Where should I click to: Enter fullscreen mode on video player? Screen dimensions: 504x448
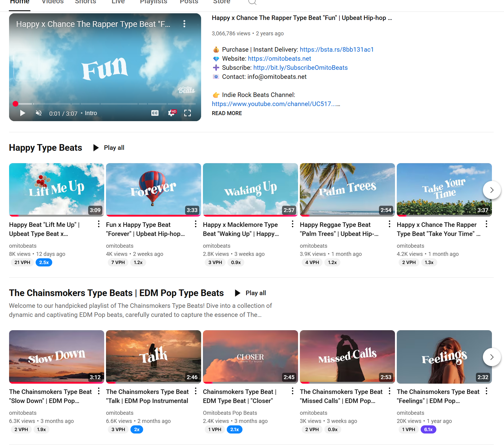188,113
